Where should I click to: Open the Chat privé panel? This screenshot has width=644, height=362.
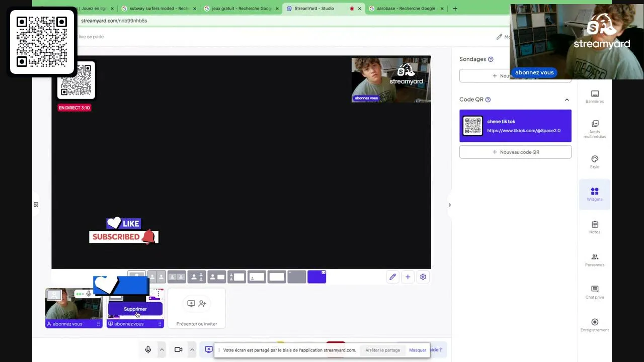coord(595,292)
